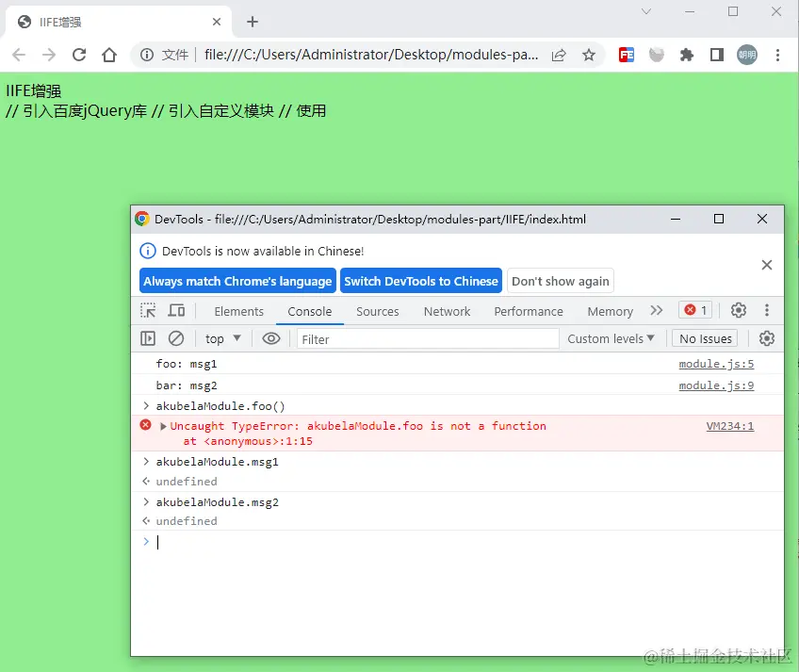The image size is (799, 672).
Task: Create a live expression with the eye icon
Action: coord(271,338)
